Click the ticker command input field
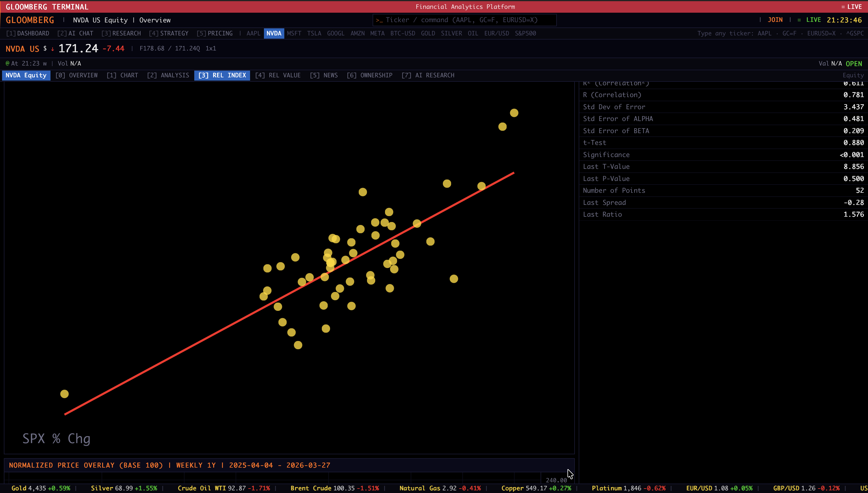The image size is (868, 493). coord(464,20)
